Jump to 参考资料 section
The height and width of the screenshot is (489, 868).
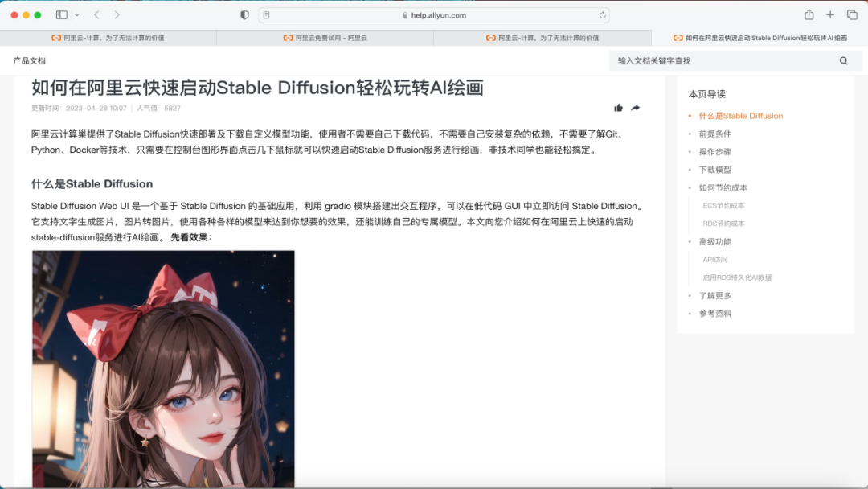(714, 314)
